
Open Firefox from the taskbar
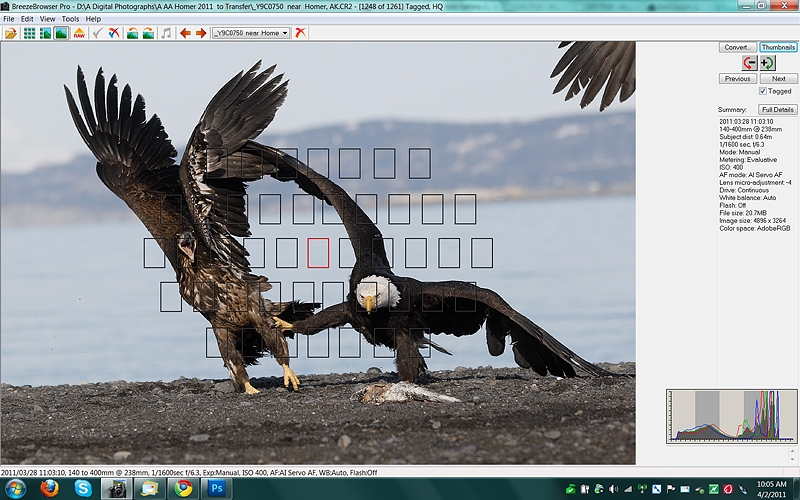click(x=49, y=489)
